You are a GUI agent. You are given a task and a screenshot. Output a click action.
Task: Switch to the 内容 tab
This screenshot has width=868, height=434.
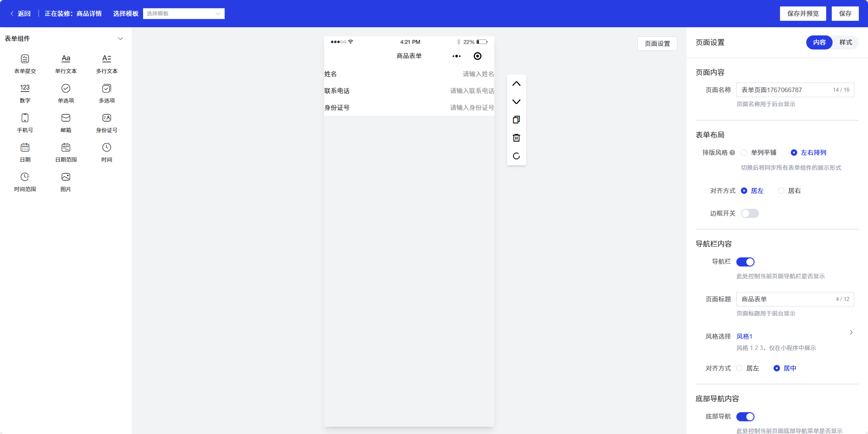pyautogui.click(x=819, y=42)
